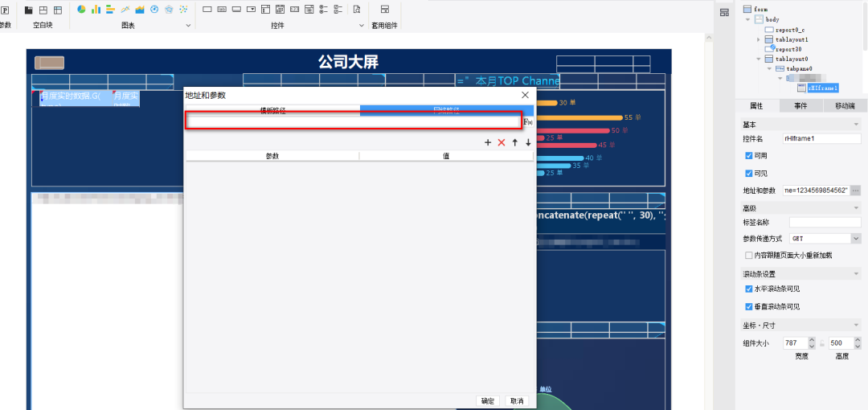Click the 宽度 stepper arrows beside 787
Image resolution: width=868 pixels, height=410 pixels.
coord(812,343)
